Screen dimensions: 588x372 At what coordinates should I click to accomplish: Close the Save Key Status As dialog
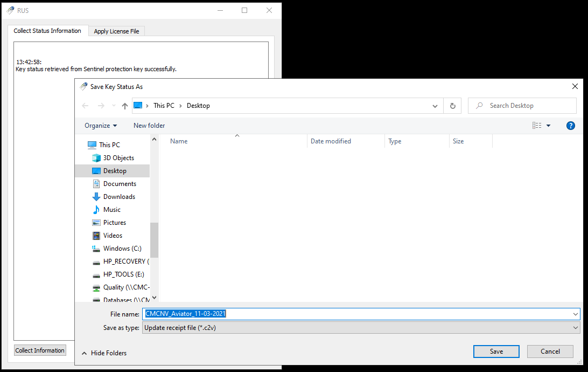coord(575,87)
